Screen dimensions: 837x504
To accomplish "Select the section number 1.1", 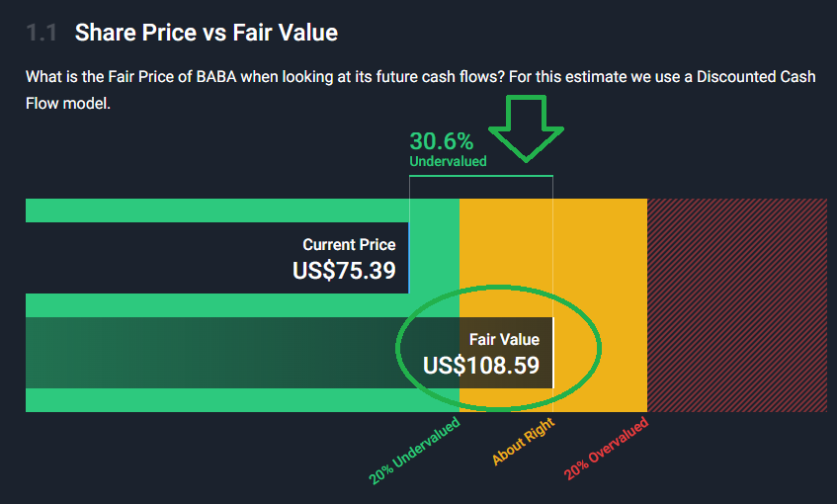I will click(x=42, y=33).
